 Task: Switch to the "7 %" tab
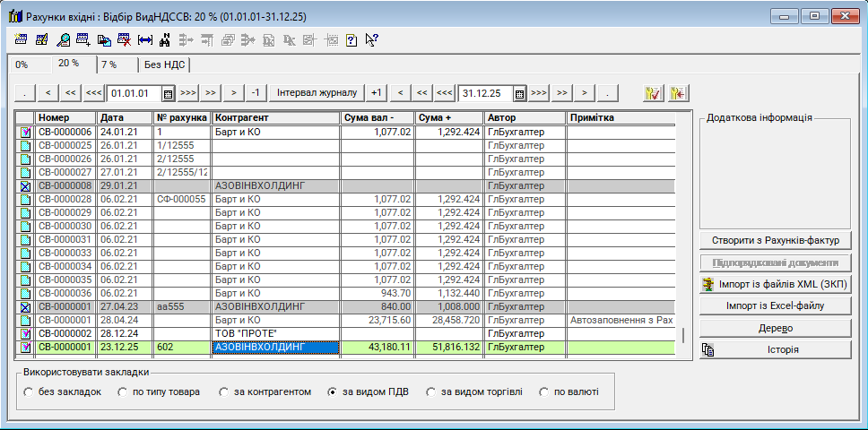click(108, 64)
